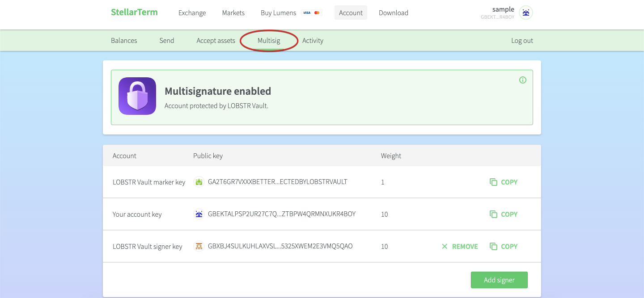The width and height of the screenshot is (644, 298).
Task: Click 'Account protected by LOBSTR Vault.' text
Action: pos(216,106)
